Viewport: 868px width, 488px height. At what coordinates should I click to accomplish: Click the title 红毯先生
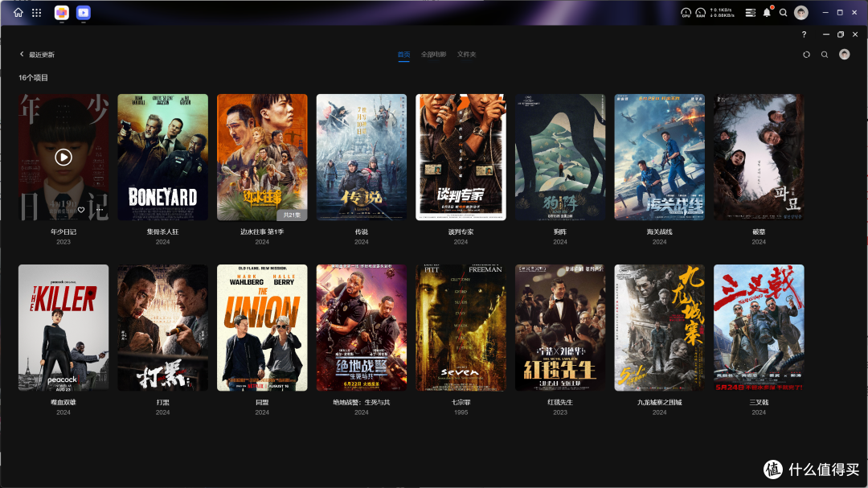560,403
